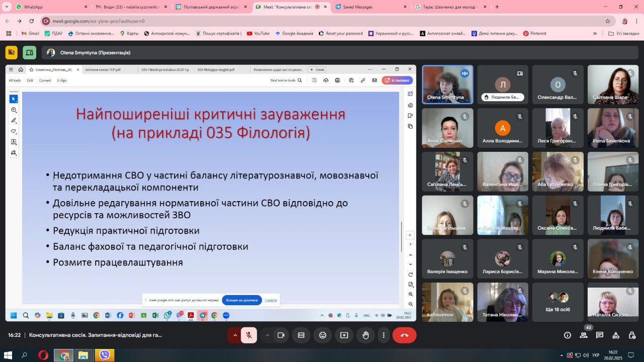Open the emoji reactions button
The width and height of the screenshot is (644, 362).
[323, 335]
